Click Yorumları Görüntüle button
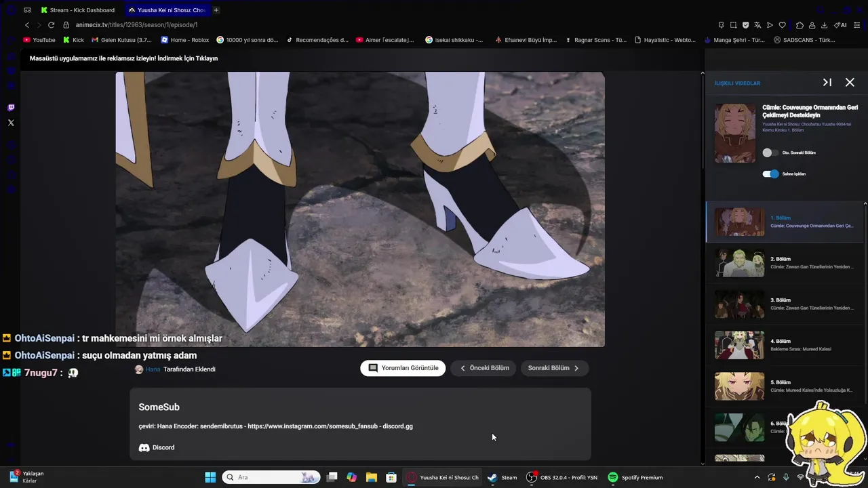The width and height of the screenshot is (868, 488). coord(403,368)
